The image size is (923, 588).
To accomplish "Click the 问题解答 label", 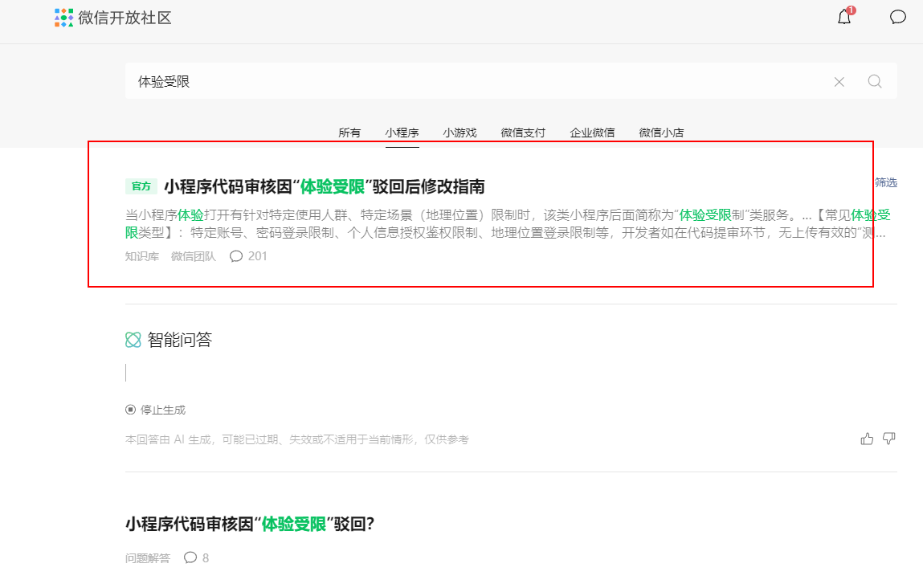I will [x=147, y=558].
